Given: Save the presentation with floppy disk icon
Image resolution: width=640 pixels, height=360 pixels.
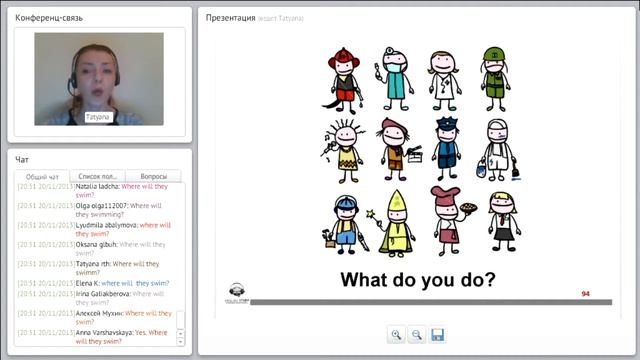Looking at the screenshot, I should point(438,335).
